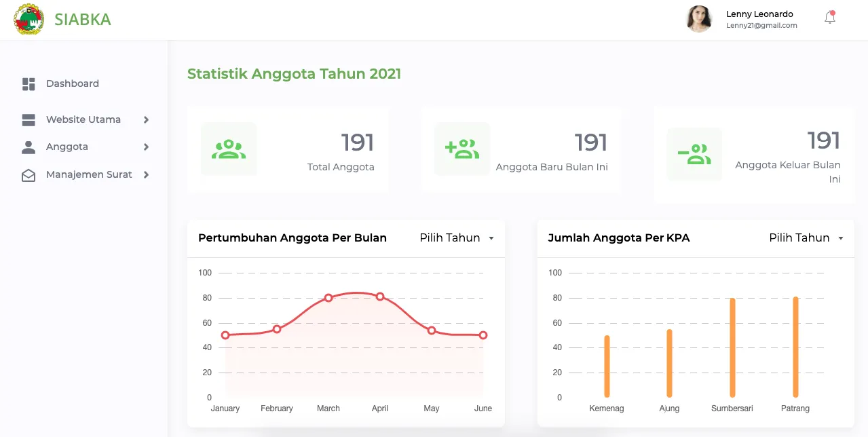The height and width of the screenshot is (437, 868).
Task: Click the Kemenag bar in the chart
Action: 607,366
